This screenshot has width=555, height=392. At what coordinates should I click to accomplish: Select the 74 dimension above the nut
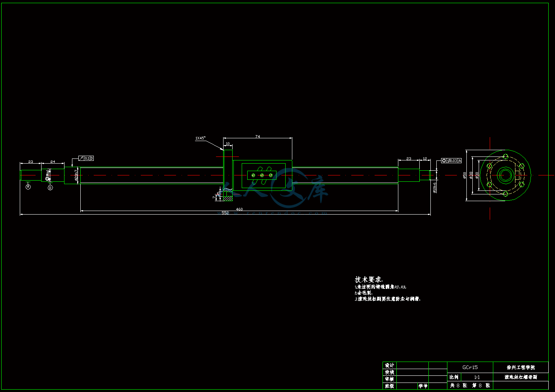tap(258, 136)
